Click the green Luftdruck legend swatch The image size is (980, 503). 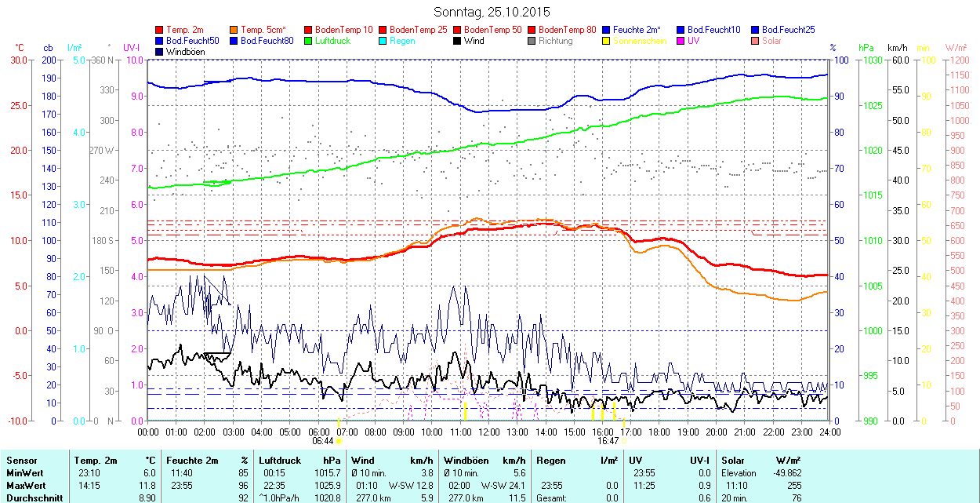pyautogui.click(x=308, y=40)
